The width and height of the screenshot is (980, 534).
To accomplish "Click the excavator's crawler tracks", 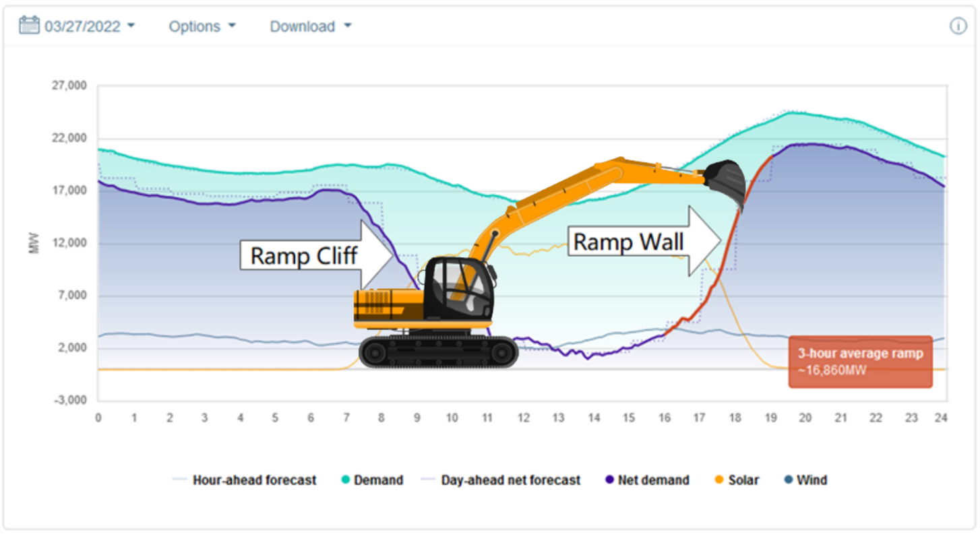I will (x=438, y=352).
